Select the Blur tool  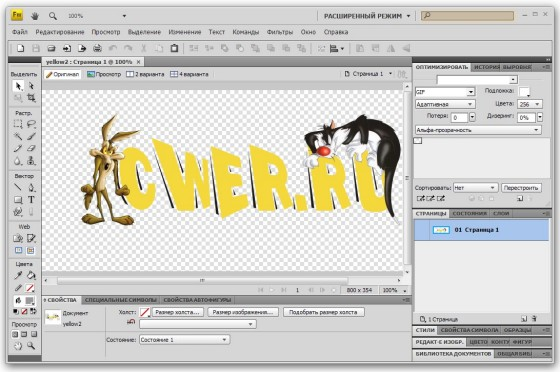tap(18, 161)
